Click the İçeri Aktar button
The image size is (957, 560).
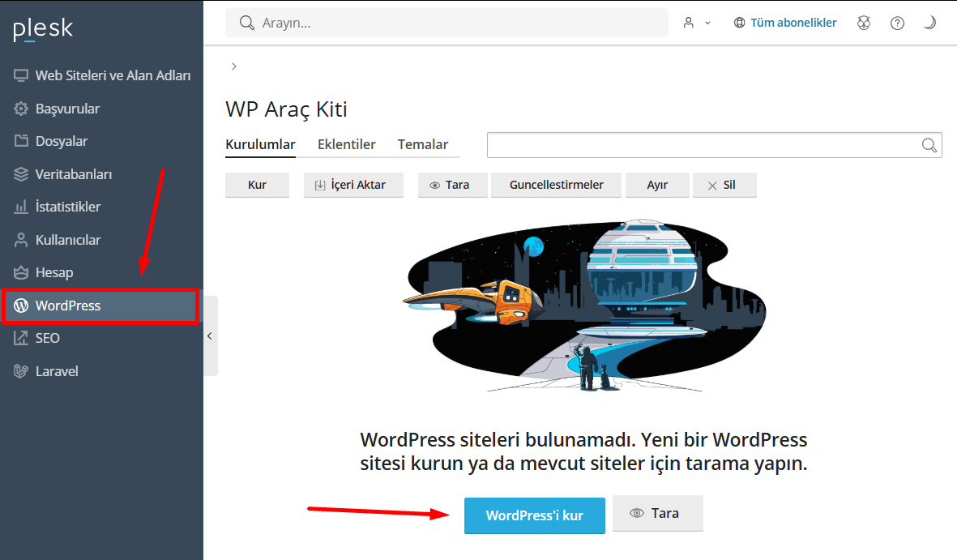(x=353, y=185)
